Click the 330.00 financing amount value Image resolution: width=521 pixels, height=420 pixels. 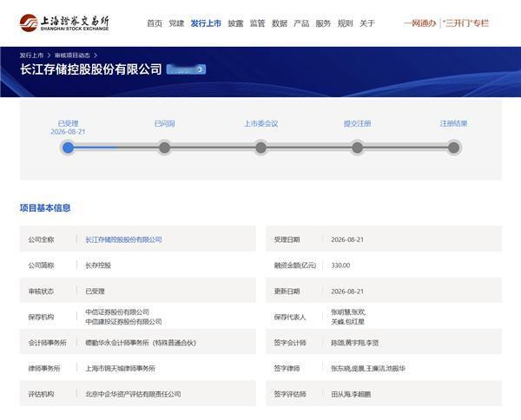(x=340, y=266)
